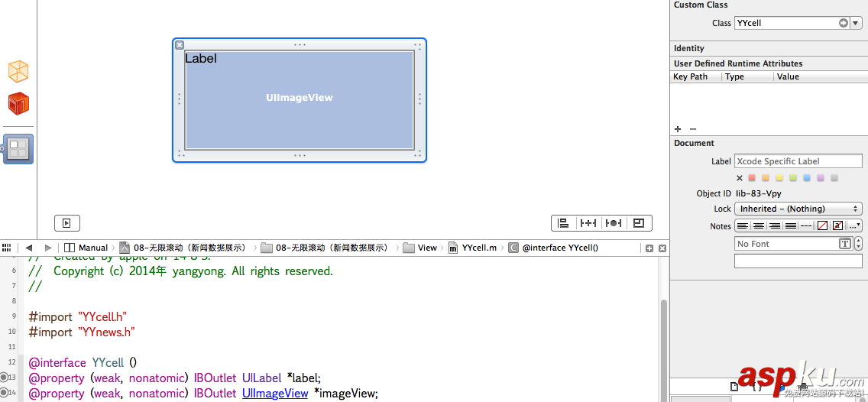Screen dimensions: 868x402
Task: Go back in assistant editor history
Action: pyautogui.click(x=29, y=248)
